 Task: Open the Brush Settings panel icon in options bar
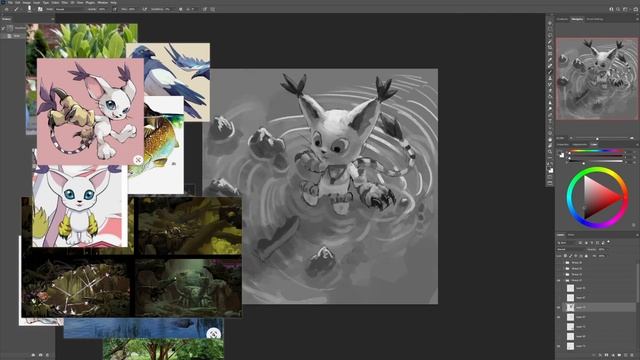click(40, 9)
